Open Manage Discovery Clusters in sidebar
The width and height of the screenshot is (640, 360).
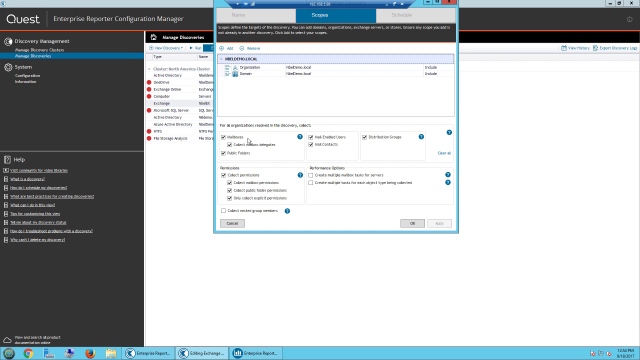(x=40, y=50)
